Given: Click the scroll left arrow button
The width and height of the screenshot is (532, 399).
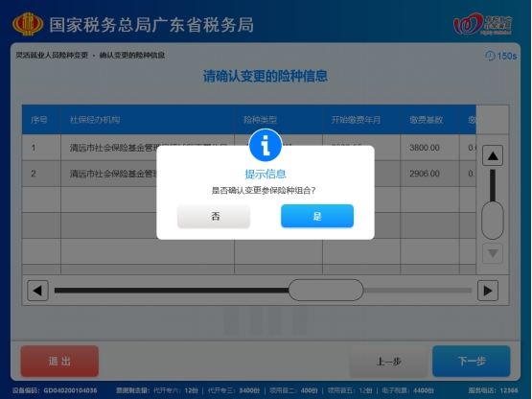Looking at the screenshot, I should [37, 291].
